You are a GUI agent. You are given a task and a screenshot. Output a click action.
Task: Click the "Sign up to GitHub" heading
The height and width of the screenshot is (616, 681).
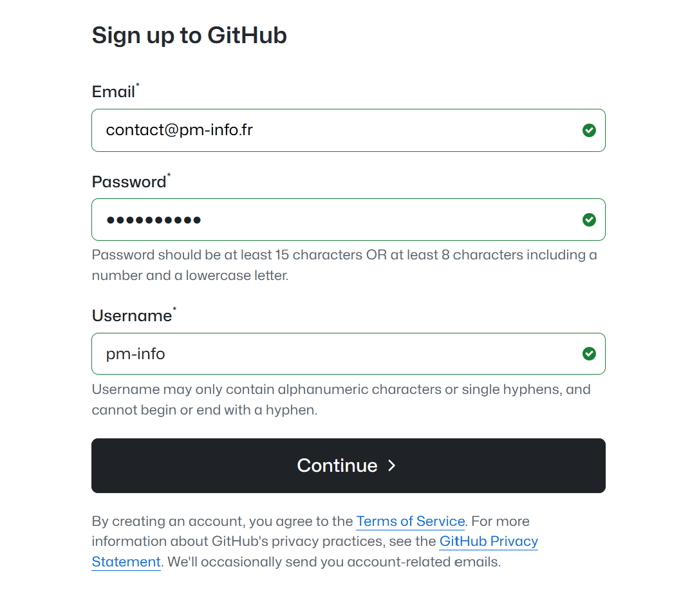pos(189,35)
